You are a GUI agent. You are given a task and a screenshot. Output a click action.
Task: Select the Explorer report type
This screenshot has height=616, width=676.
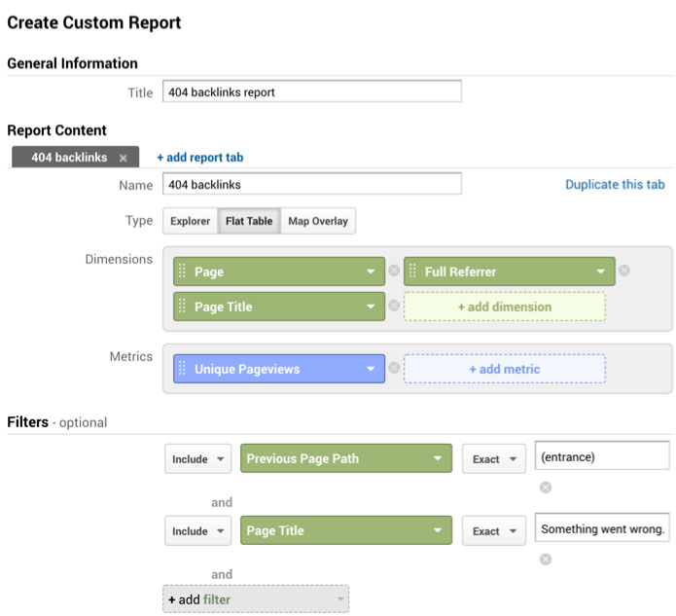point(190,221)
